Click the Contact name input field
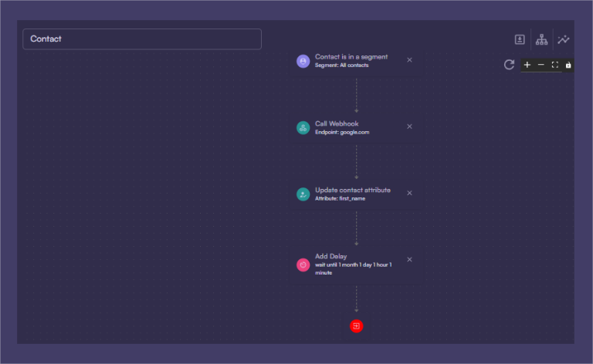 142,39
